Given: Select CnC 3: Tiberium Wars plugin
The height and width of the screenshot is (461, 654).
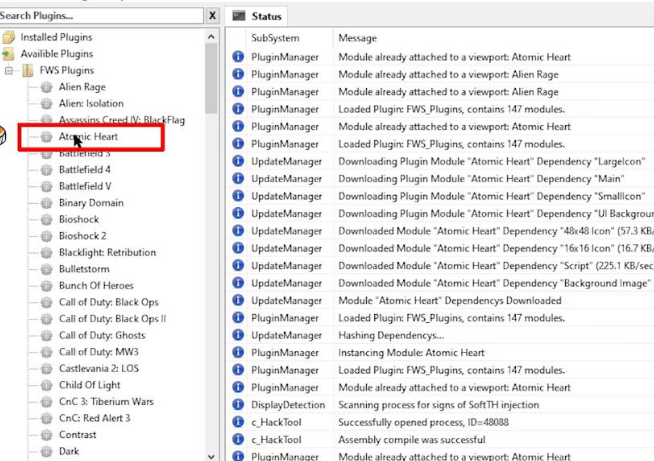Looking at the screenshot, I should point(106,401).
